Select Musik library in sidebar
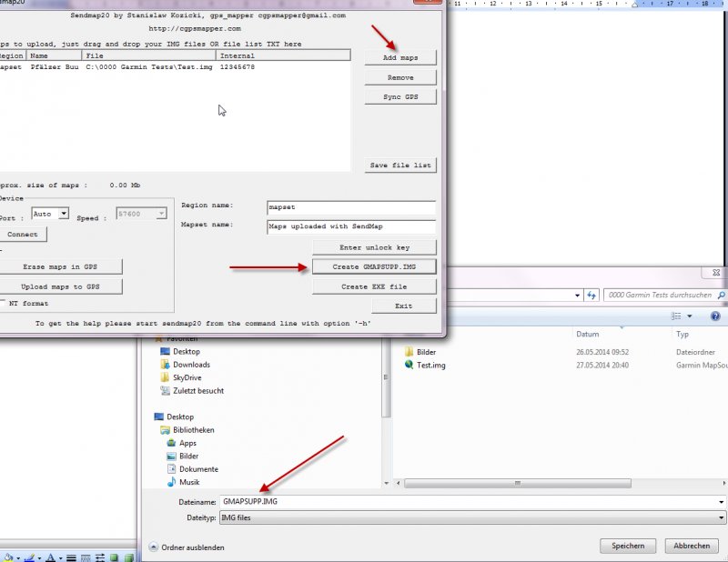Image resolution: width=728 pixels, height=562 pixels. point(188,482)
